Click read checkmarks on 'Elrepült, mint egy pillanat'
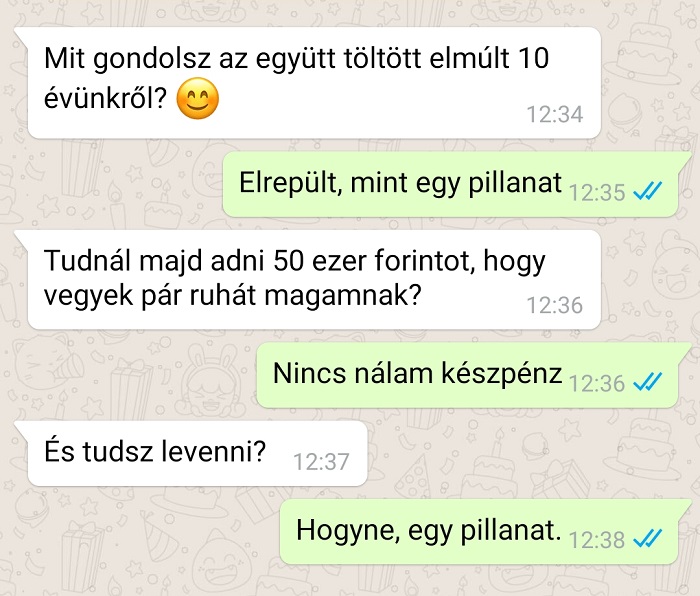 click(648, 192)
